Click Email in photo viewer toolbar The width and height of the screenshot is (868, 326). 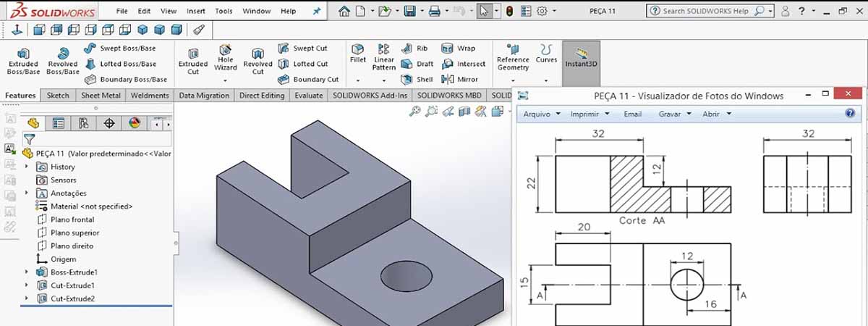[x=633, y=114]
